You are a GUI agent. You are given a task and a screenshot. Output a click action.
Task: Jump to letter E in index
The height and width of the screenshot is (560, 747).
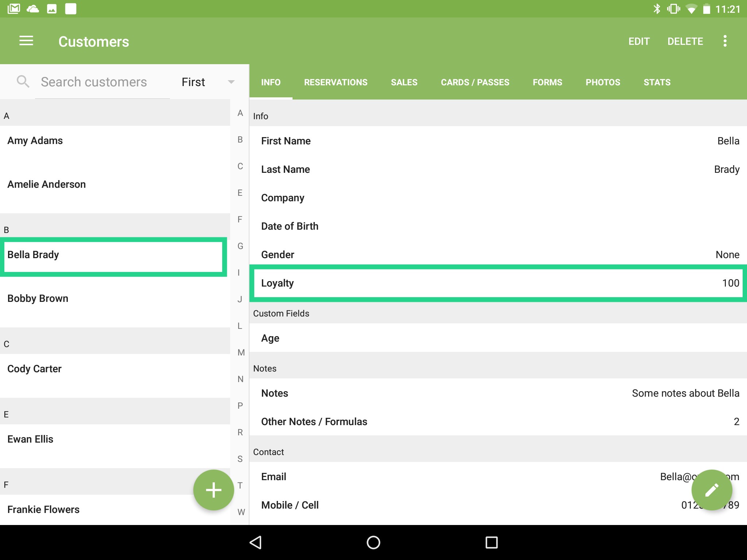pos(240,193)
